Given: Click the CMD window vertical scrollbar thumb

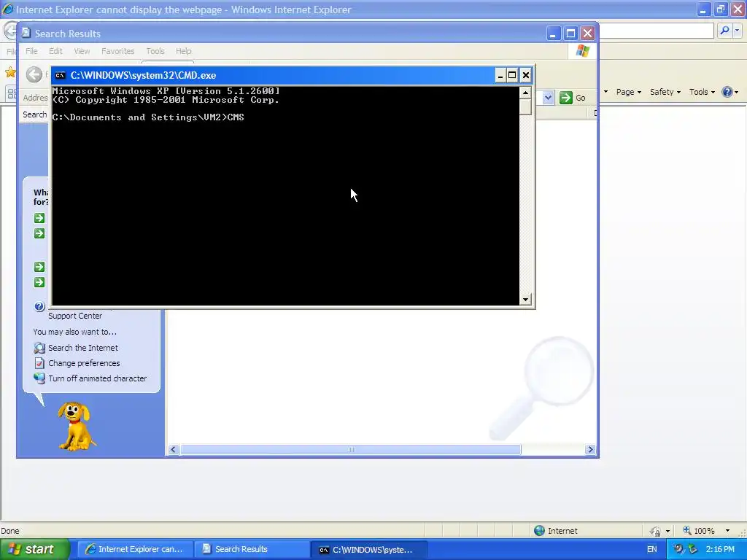Looking at the screenshot, I should [525, 106].
